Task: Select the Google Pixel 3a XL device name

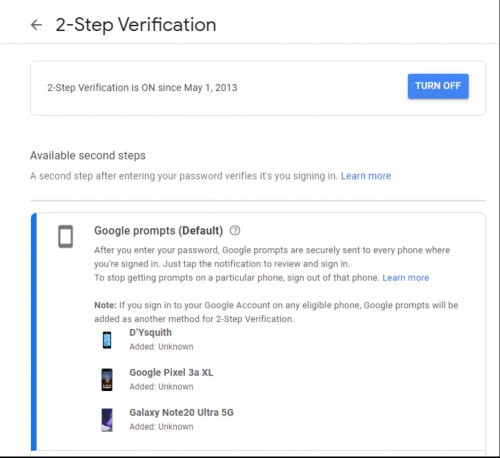Action: coord(171,372)
